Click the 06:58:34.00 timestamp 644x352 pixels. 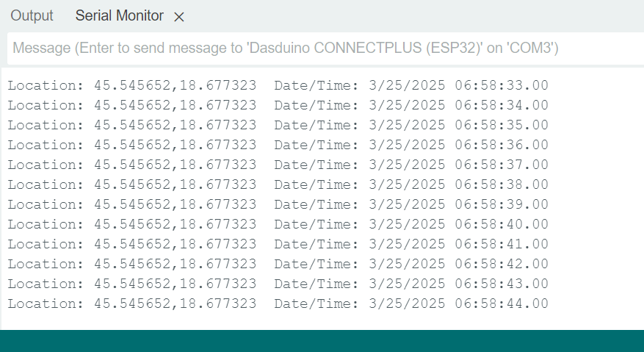[501, 105]
